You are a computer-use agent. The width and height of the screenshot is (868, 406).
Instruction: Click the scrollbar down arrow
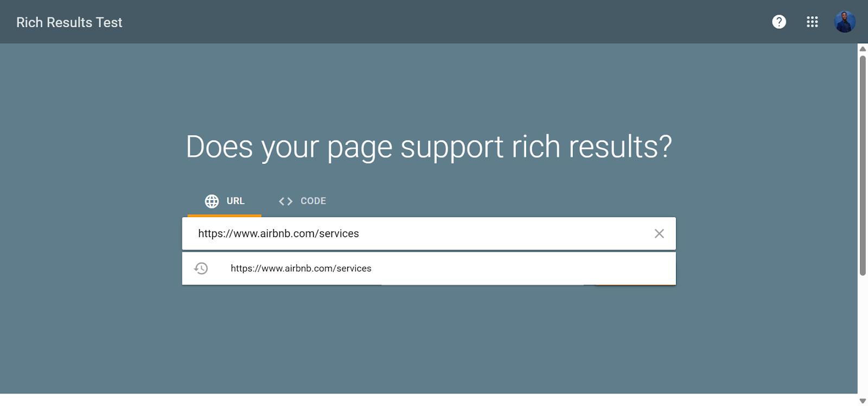pos(863,402)
